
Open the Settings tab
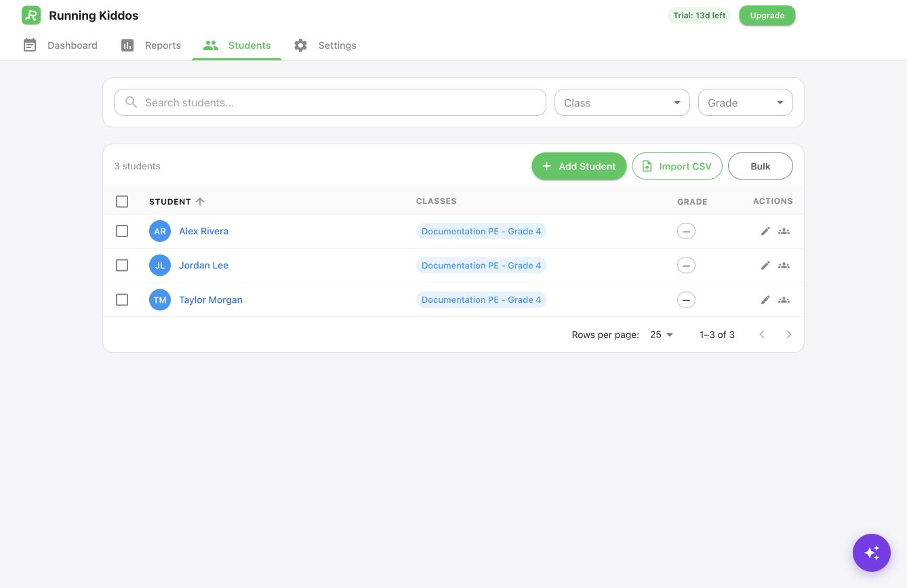coord(325,45)
